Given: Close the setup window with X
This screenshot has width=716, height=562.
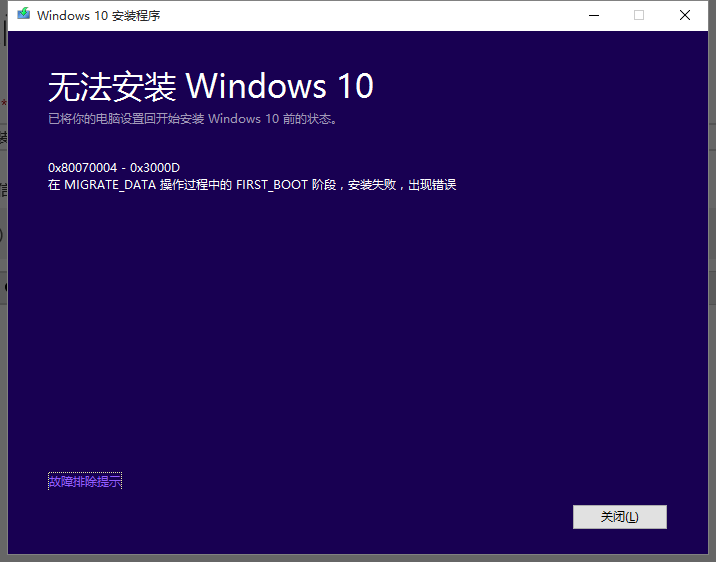Looking at the screenshot, I should [x=684, y=16].
